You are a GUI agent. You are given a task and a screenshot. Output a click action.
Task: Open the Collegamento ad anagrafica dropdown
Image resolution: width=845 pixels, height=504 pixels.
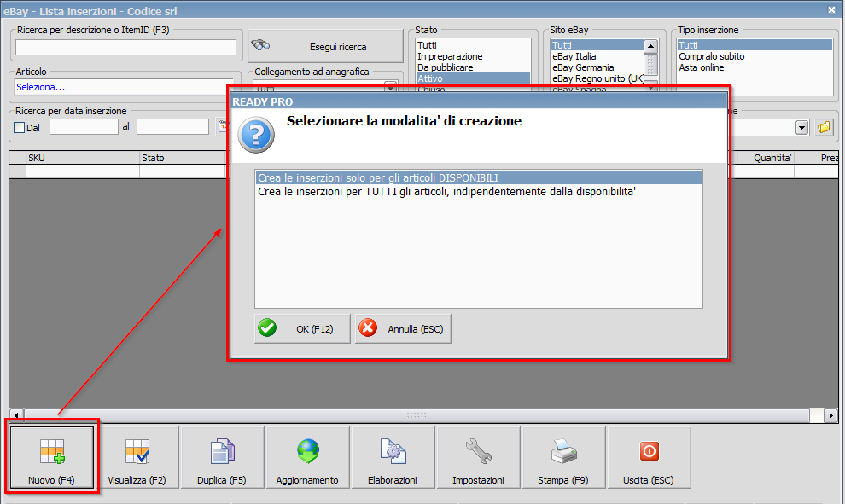(391, 86)
